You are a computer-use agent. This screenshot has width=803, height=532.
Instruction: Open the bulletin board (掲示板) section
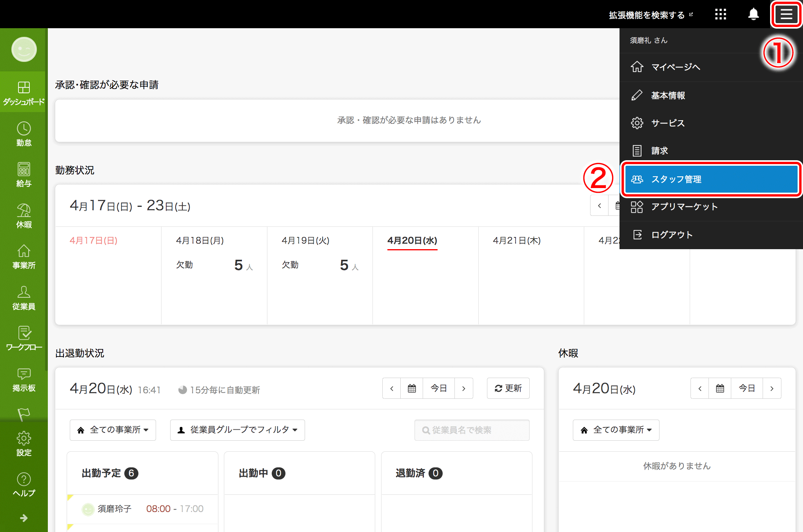point(24,380)
